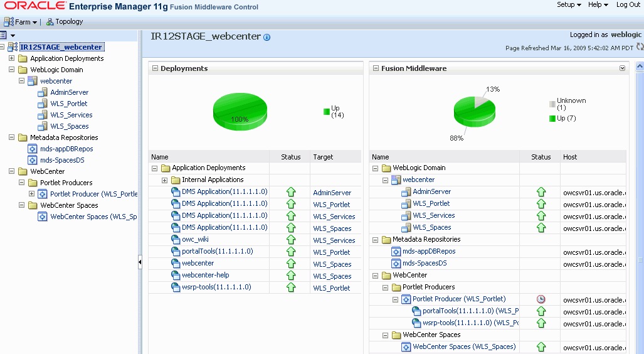This screenshot has width=644, height=354.
Task: Click the up status arrow for webcenter-help
Action: (x=291, y=275)
